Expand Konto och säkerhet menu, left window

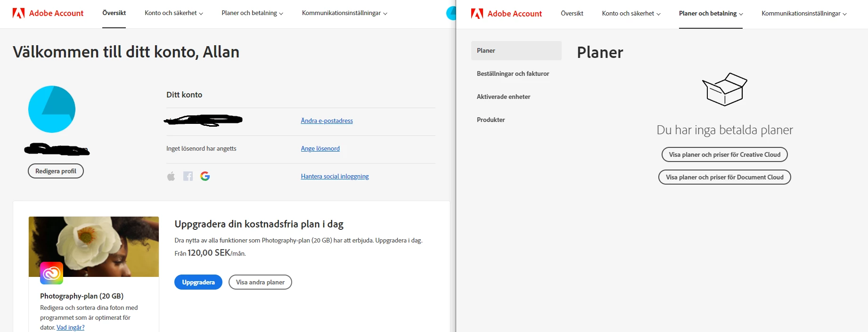[174, 13]
